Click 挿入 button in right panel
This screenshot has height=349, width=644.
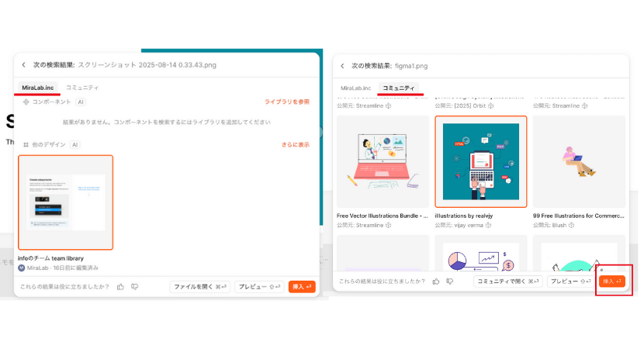tap(612, 282)
